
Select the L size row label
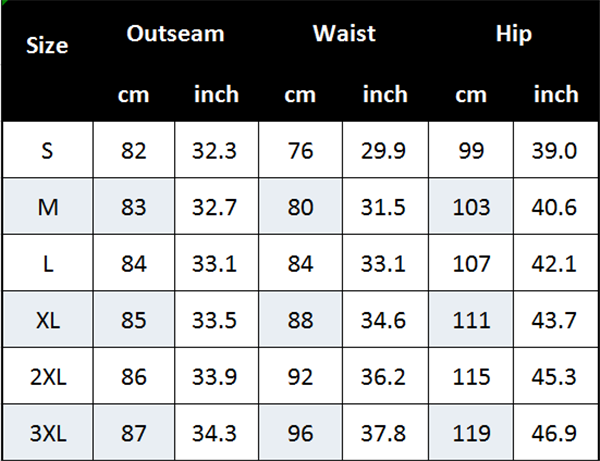(x=47, y=264)
